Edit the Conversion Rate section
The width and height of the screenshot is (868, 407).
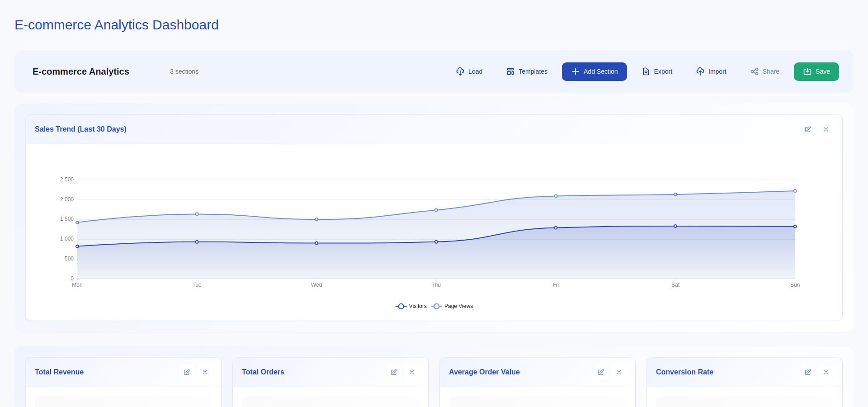point(808,372)
